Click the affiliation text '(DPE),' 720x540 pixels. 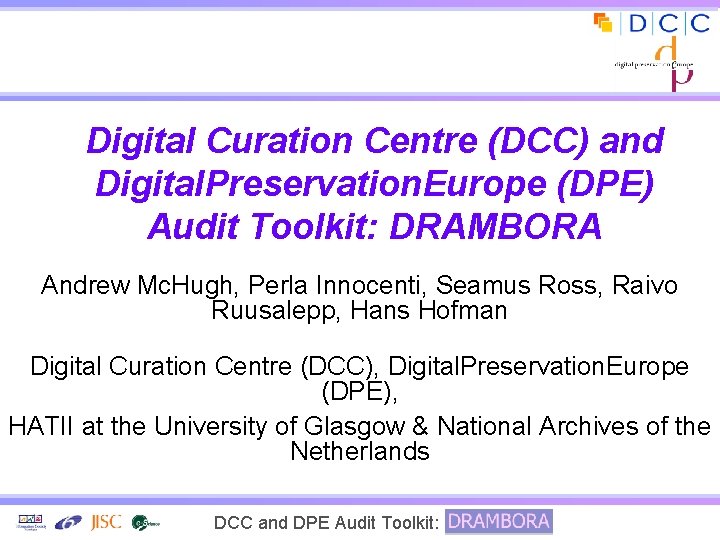(359, 392)
